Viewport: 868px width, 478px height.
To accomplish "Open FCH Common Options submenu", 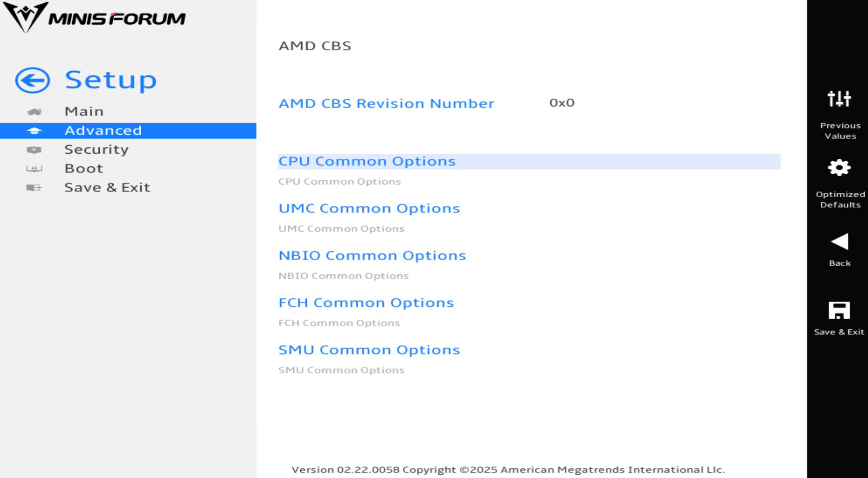I will tap(366, 303).
